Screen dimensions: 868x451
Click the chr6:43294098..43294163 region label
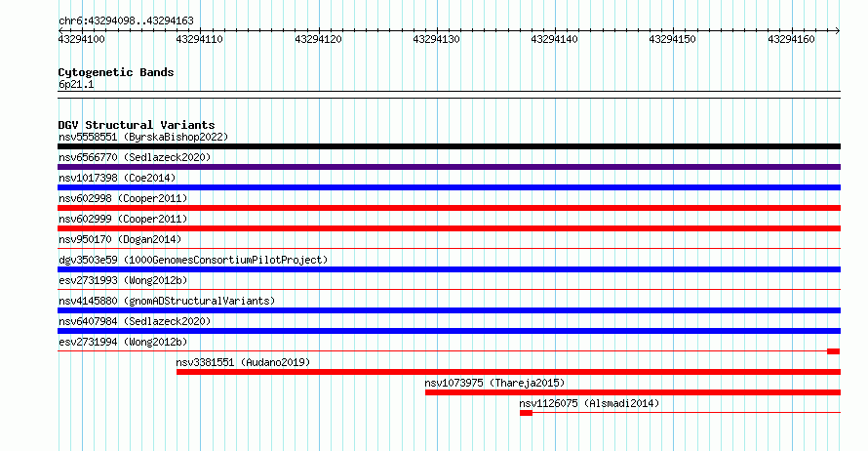click(126, 21)
